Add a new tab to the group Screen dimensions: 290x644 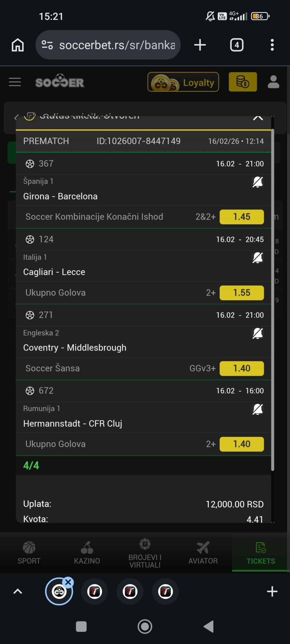[x=272, y=591]
